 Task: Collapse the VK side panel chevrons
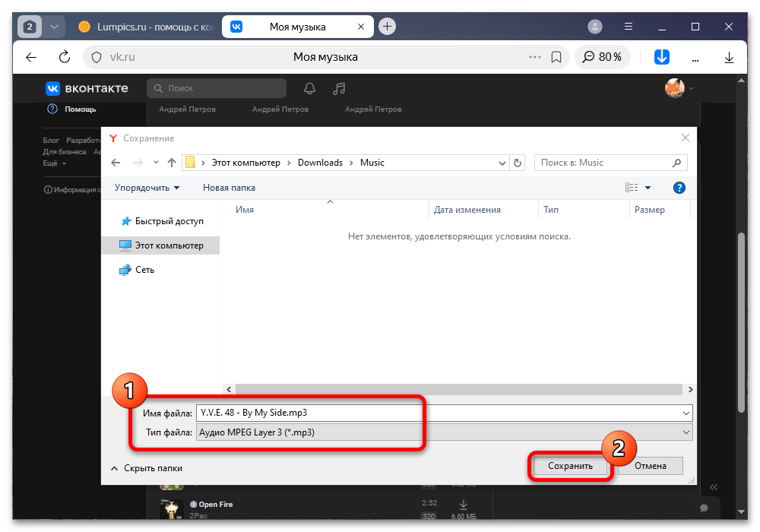[714, 487]
